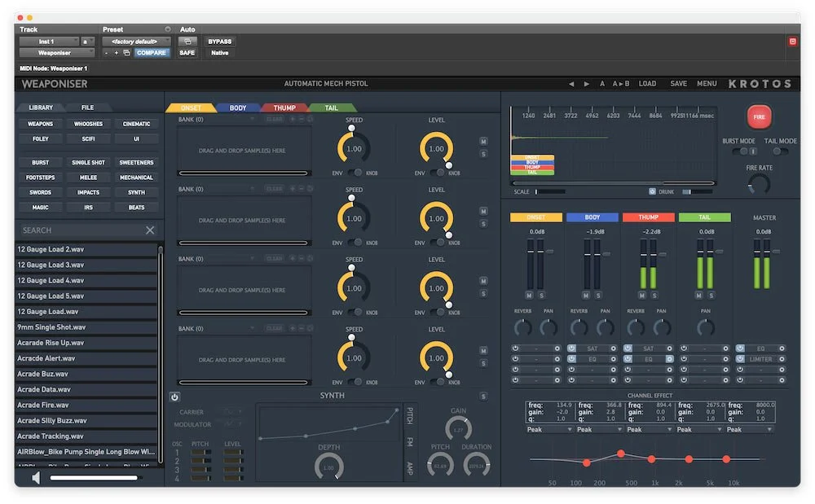Open the Preset section circular menu arrow

[167, 29]
